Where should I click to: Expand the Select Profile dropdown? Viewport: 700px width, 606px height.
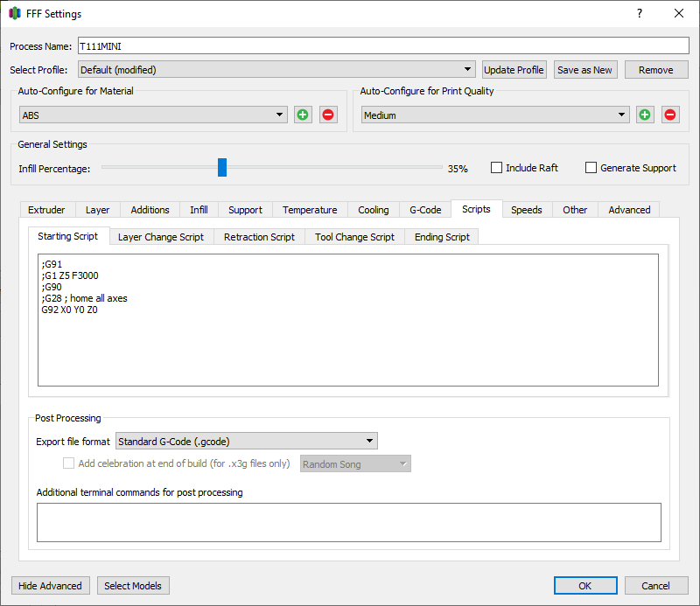coord(276,70)
